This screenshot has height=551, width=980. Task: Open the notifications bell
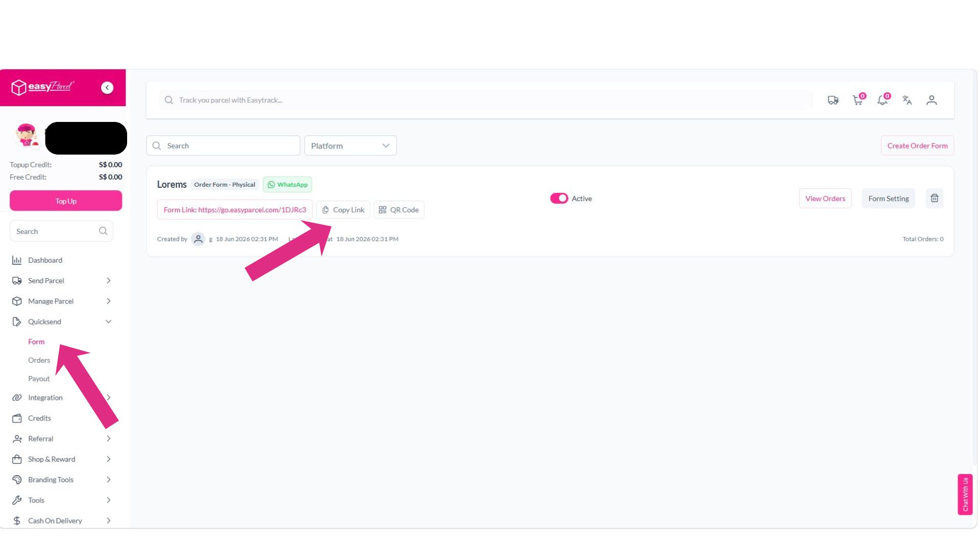883,100
